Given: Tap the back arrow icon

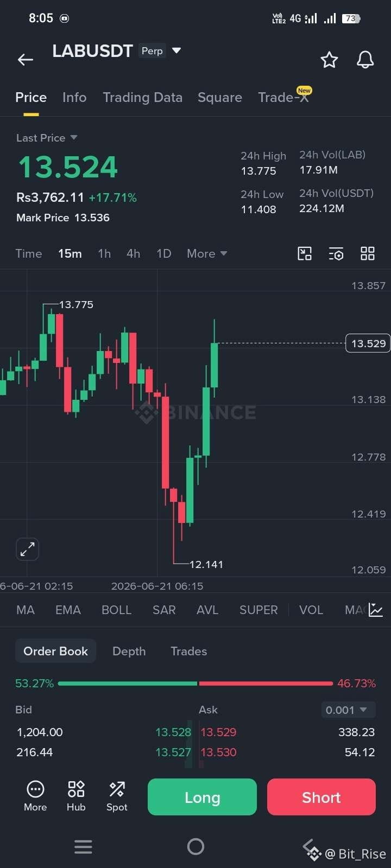Looking at the screenshot, I should click(26, 60).
